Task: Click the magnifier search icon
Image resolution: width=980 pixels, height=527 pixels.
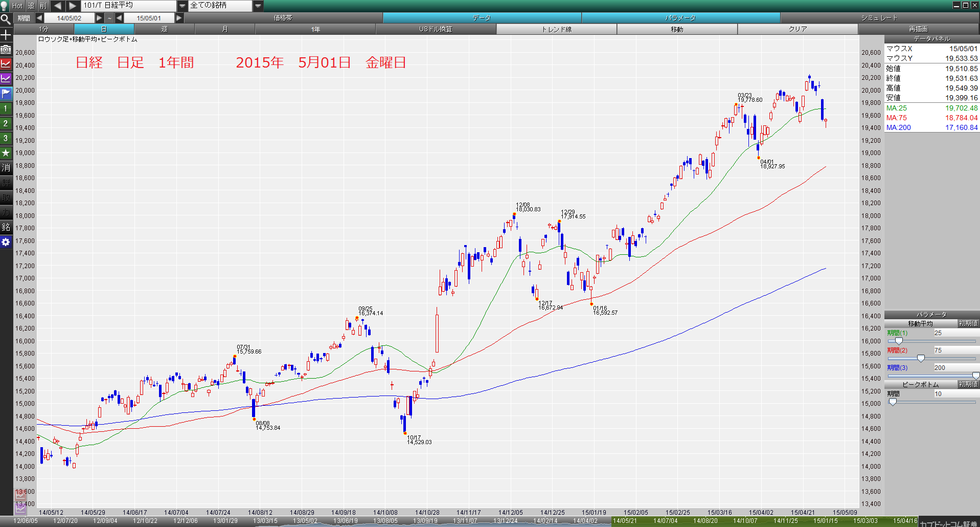Action: (6, 19)
